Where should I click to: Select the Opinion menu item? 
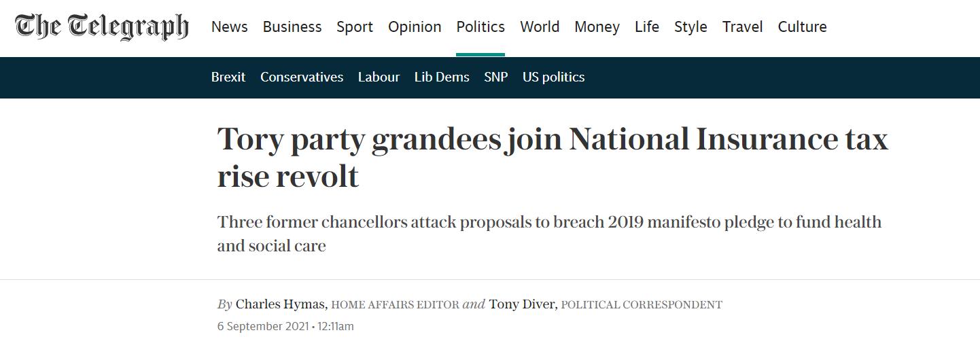tap(415, 27)
